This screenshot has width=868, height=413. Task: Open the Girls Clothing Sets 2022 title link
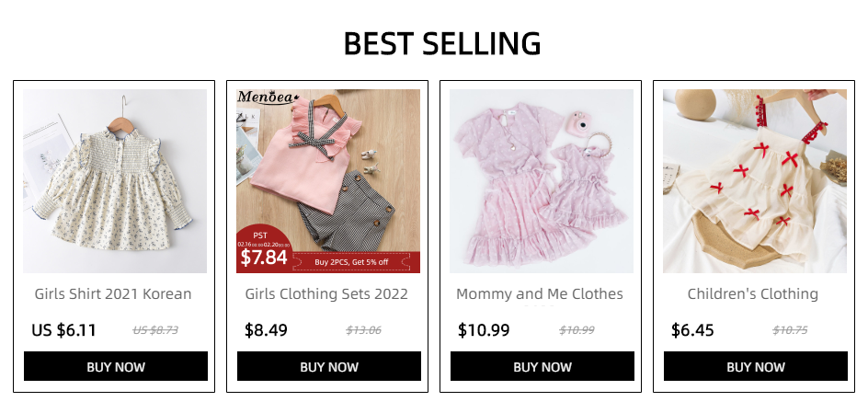(326, 294)
